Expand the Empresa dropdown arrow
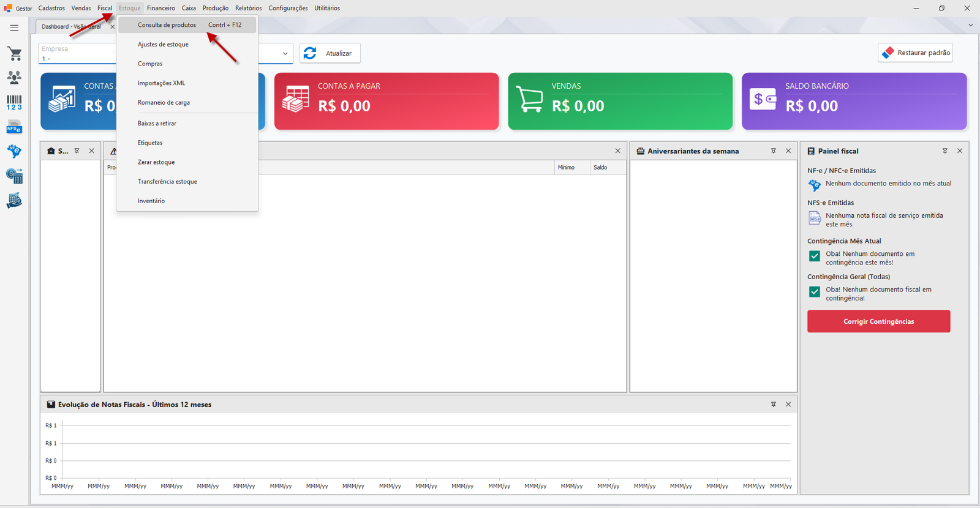The width and height of the screenshot is (980, 508). pos(285,54)
